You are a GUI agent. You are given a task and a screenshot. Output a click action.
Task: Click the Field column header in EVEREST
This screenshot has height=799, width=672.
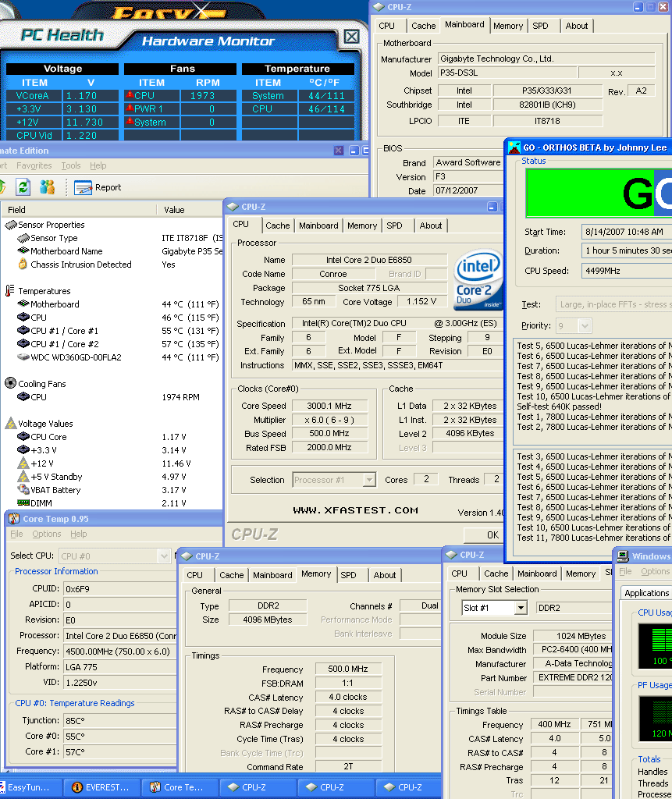coord(79,209)
